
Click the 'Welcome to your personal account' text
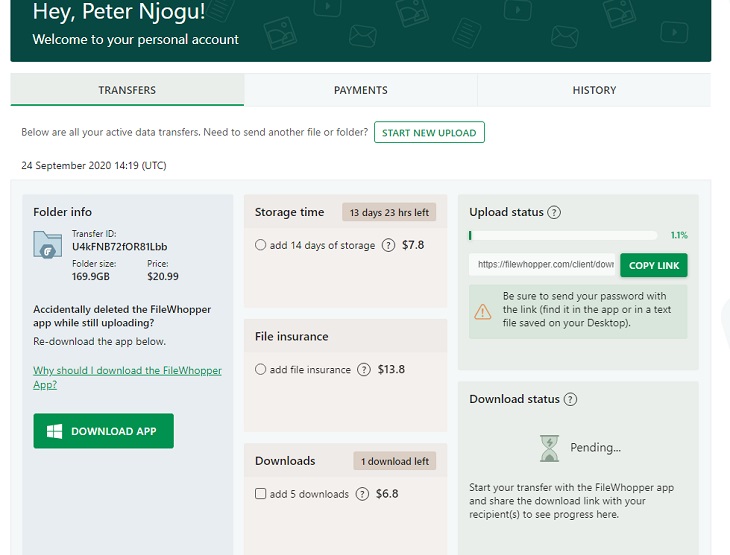click(x=135, y=39)
